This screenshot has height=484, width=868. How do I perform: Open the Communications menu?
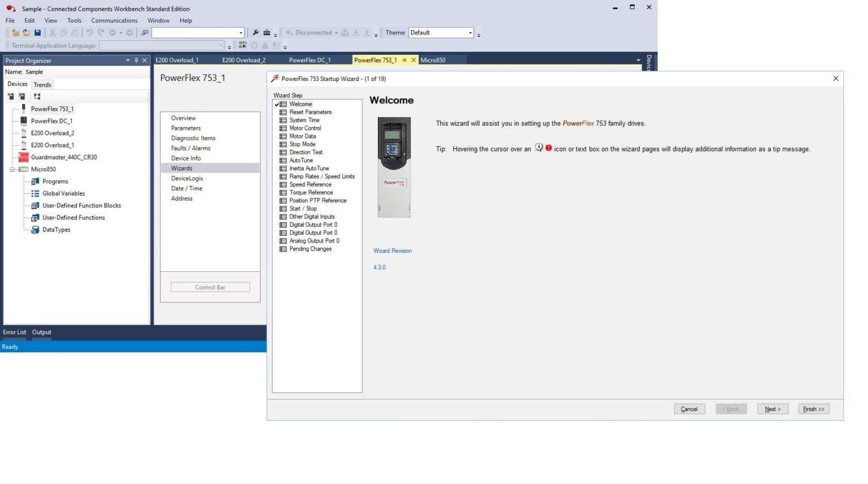[114, 20]
